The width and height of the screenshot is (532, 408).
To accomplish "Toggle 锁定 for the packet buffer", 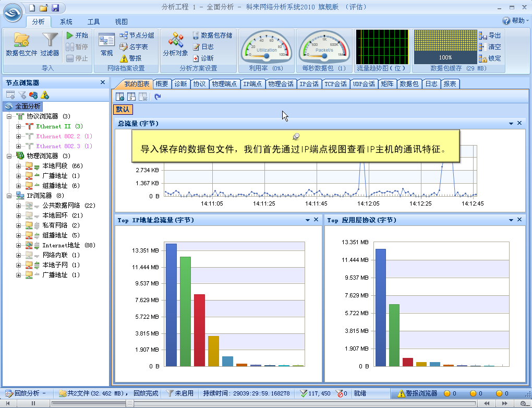I will click(x=490, y=58).
